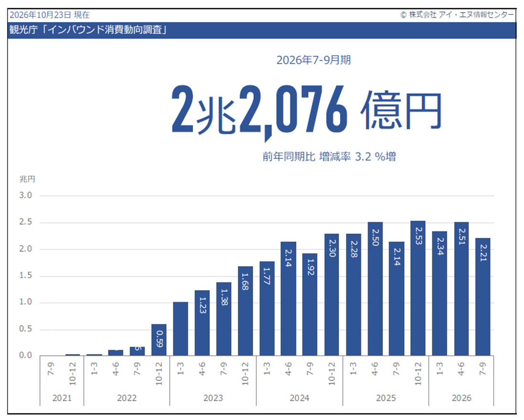Select the bar labeled 2.50
The image size is (524, 420).
click(375, 289)
